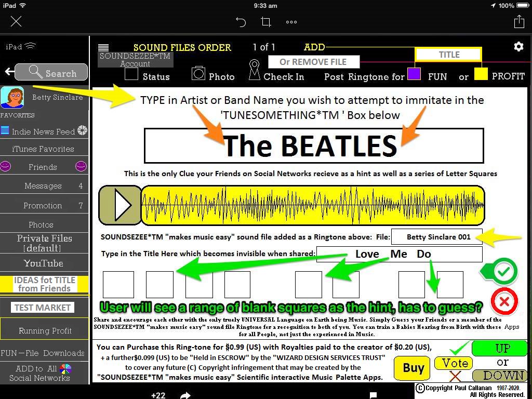Tap the Photo camera icon
Viewport: 532px width, 399px height.
click(x=198, y=73)
